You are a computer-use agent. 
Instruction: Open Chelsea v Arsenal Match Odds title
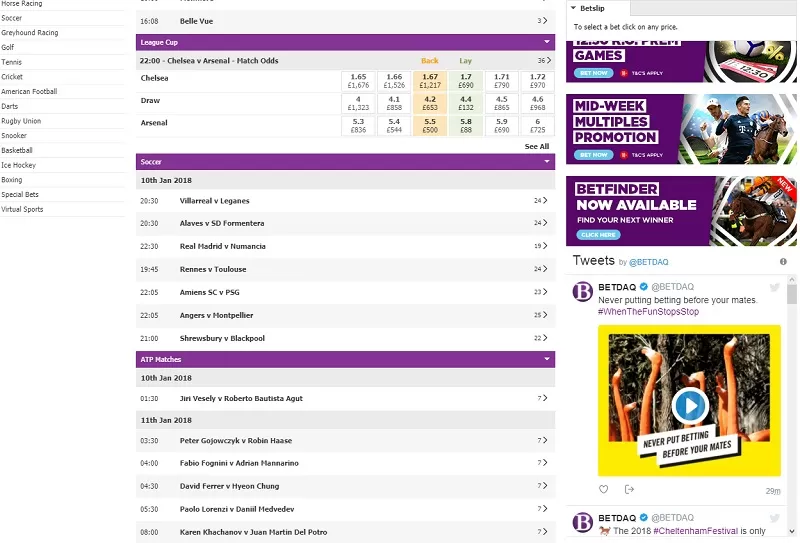pyautogui.click(x=209, y=60)
